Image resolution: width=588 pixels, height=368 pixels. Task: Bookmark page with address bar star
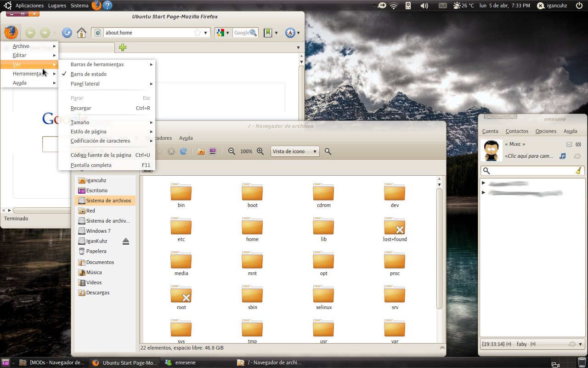[x=198, y=33]
